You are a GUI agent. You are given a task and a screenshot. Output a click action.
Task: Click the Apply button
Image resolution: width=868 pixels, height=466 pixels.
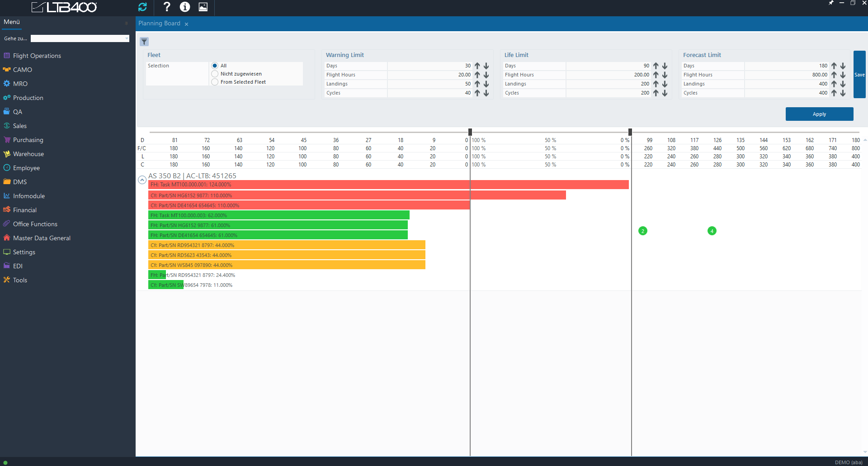point(819,114)
